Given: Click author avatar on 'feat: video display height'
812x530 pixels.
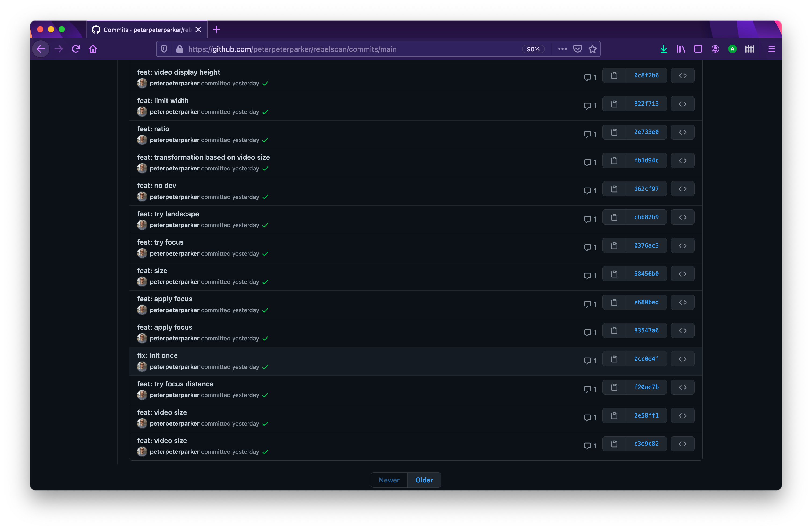Looking at the screenshot, I should (142, 83).
